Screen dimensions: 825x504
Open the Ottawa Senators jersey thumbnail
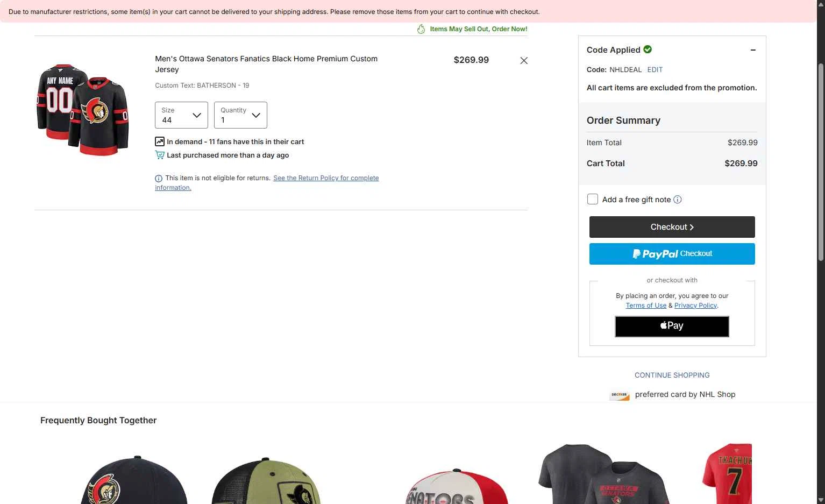(83, 110)
